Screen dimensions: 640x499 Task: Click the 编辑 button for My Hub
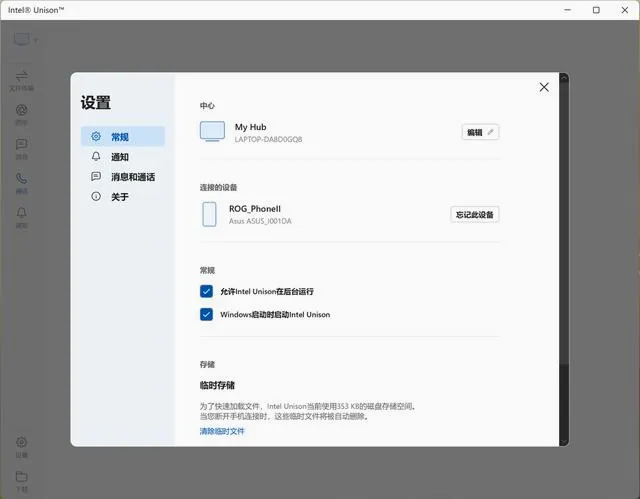[480, 132]
